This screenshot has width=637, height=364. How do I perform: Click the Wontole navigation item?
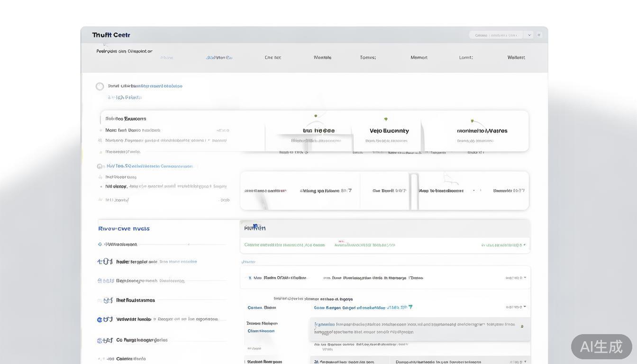(x=322, y=57)
